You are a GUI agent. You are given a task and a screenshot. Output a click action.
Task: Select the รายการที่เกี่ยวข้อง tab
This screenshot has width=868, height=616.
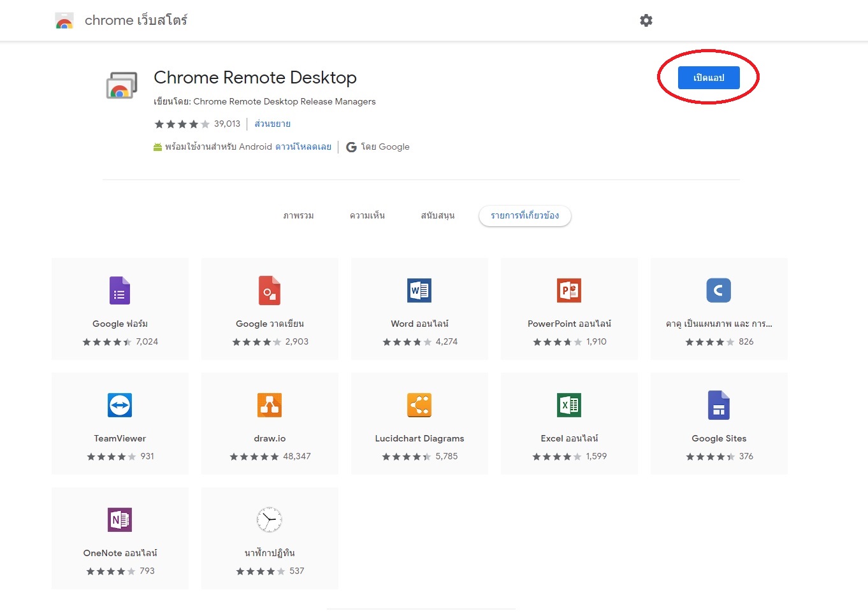click(525, 216)
